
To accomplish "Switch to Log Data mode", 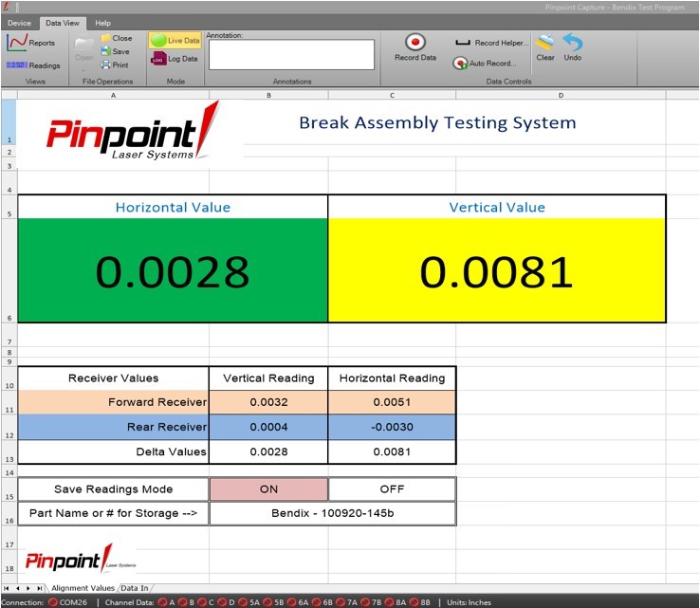I will click(175, 59).
